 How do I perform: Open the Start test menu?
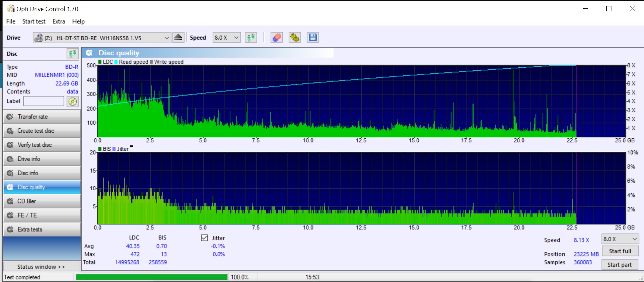34,21
